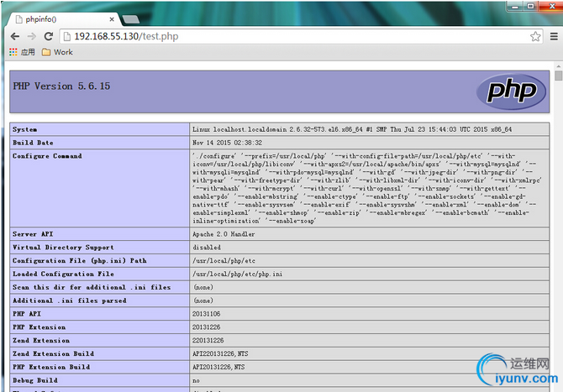Open the apps grid shortcut in bookmarks bar
Viewport: 563px width, 392px height.
click(22, 52)
